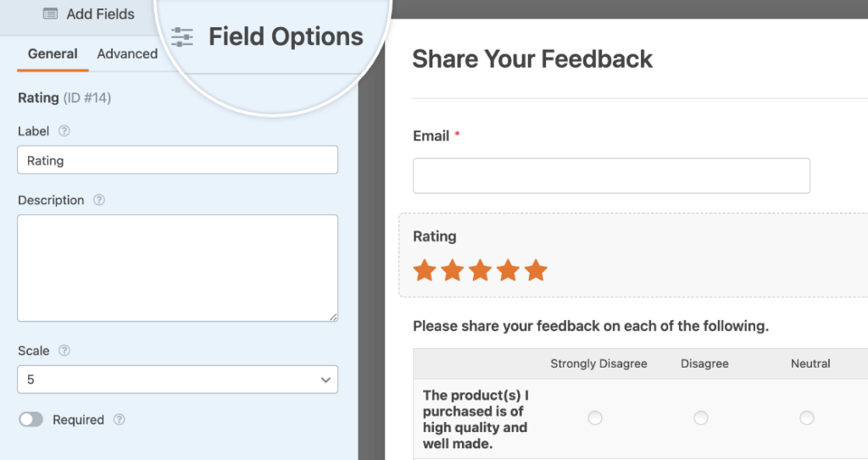Switch to the Advanced tab
Image resolution: width=868 pixels, height=460 pixels.
127,54
